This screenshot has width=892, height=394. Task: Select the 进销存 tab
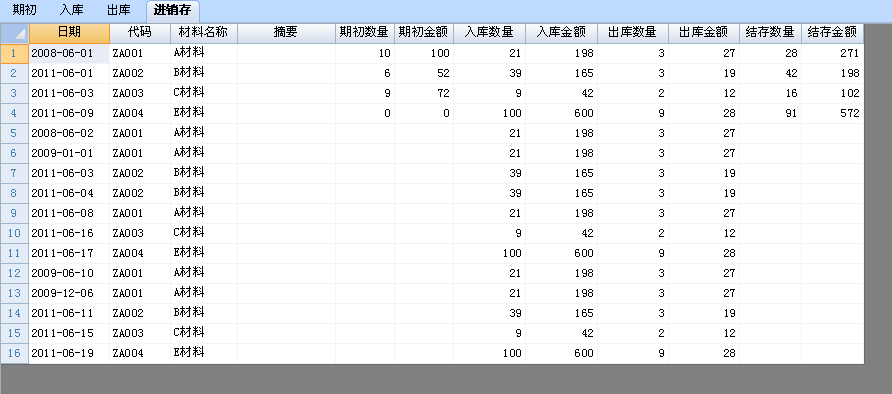(x=172, y=10)
